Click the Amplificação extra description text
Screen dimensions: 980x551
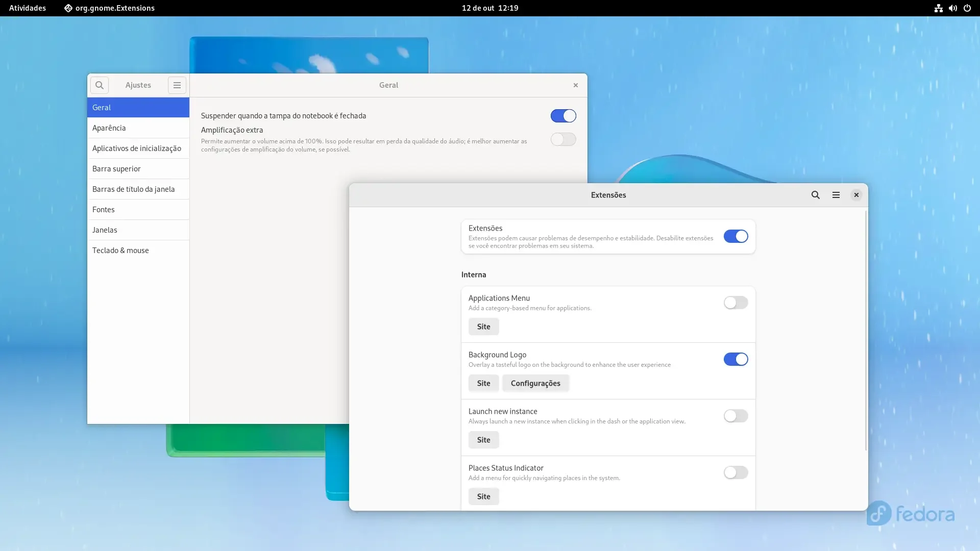point(364,145)
